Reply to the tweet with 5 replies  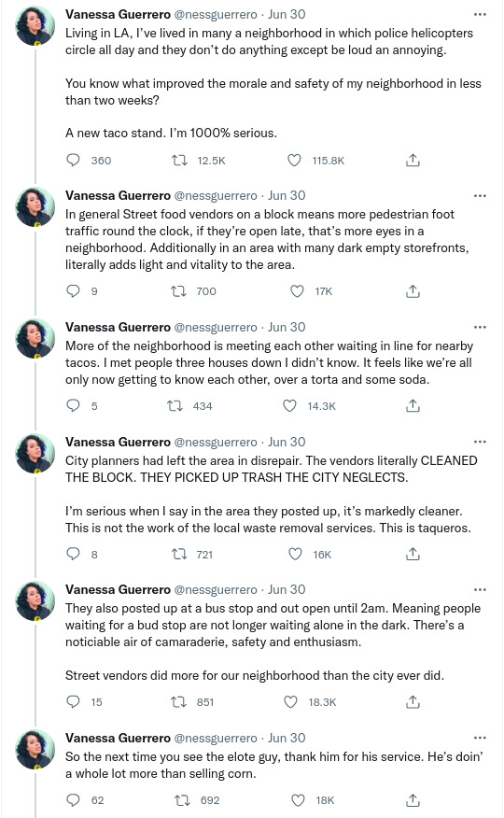point(73,406)
